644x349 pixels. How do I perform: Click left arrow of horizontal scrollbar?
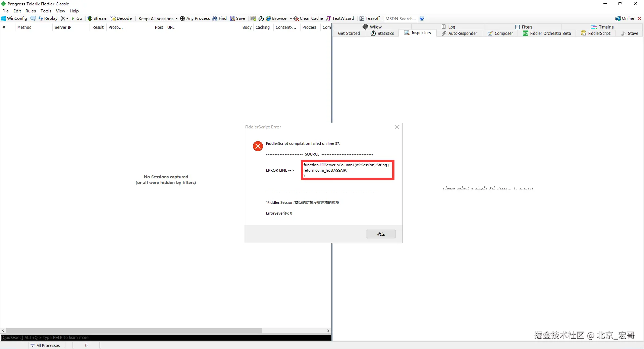click(3, 331)
